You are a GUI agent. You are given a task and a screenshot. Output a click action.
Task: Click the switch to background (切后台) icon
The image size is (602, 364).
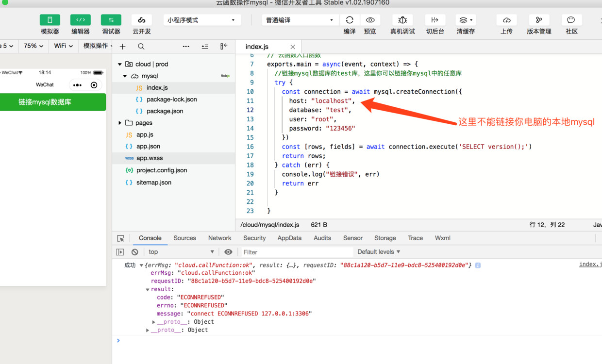pyautogui.click(x=435, y=20)
